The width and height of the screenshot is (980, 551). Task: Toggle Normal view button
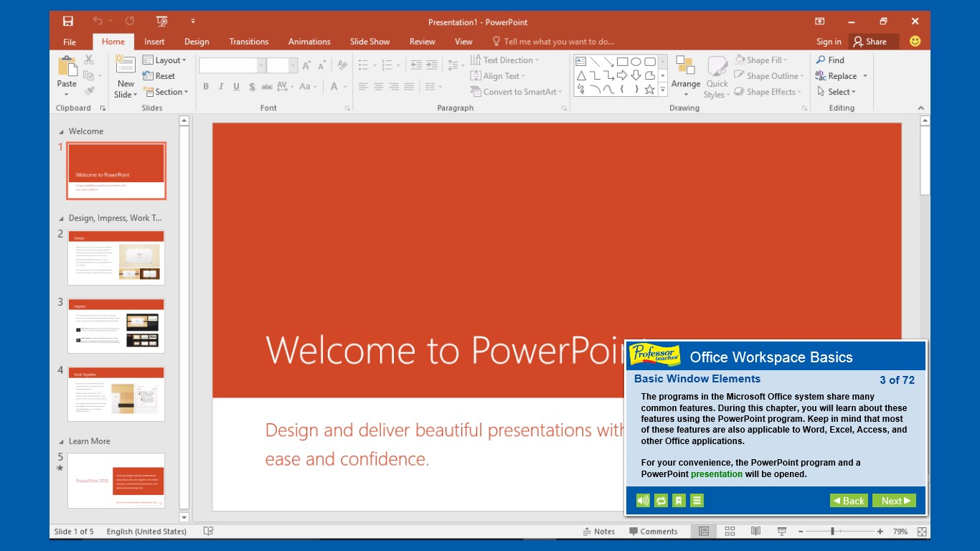(x=704, y=532)
